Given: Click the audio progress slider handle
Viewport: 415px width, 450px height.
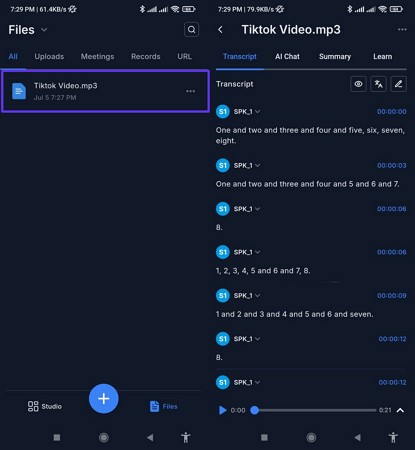Looking at the screenshot, I should coord(254,410).
